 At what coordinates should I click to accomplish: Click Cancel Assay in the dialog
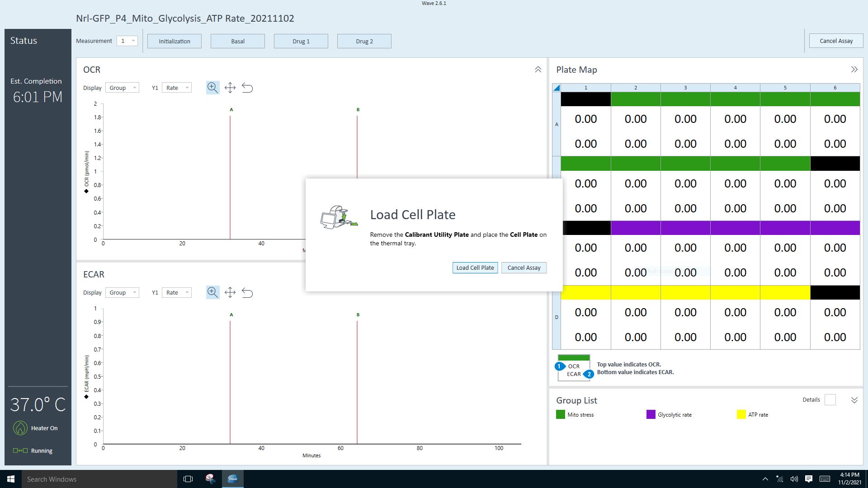524,267
